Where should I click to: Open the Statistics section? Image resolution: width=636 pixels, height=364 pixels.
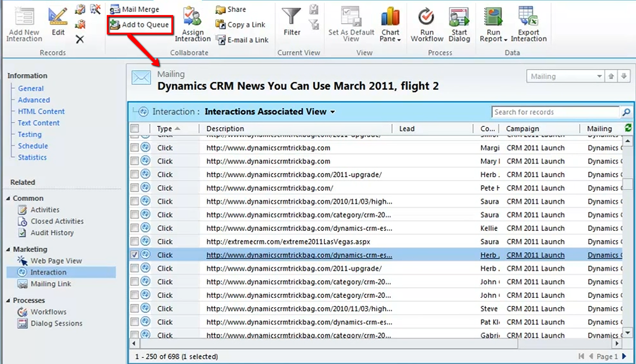(32, 157)
